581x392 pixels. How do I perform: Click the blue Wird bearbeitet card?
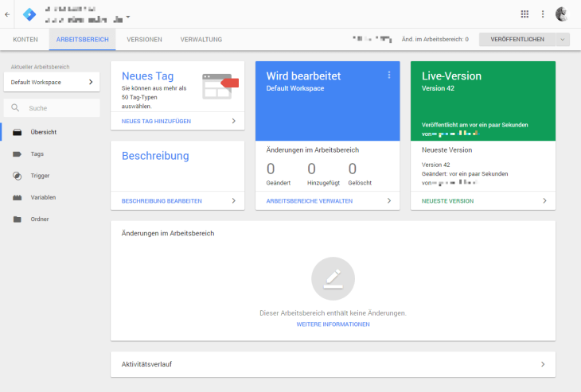click(328, 101)
